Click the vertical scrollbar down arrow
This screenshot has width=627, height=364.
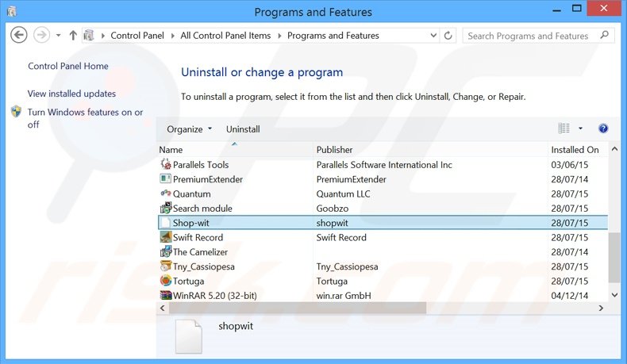(x=614, y=295)
